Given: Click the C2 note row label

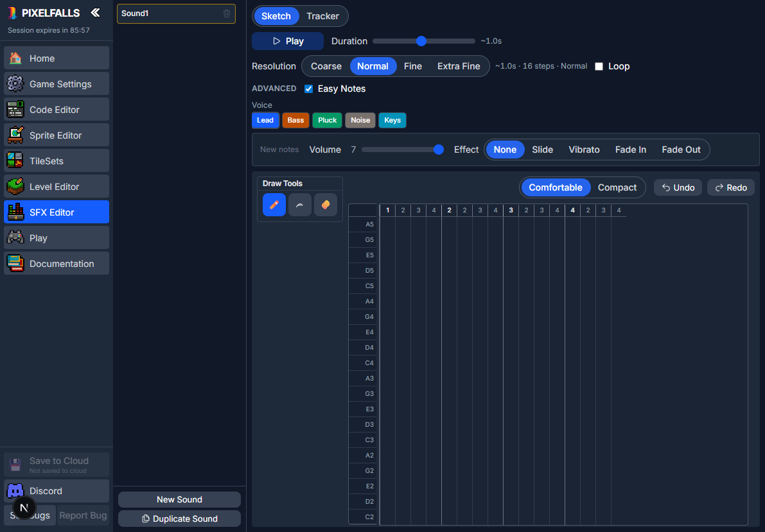Looking at the screenshot, I should [x=363, y=517].
